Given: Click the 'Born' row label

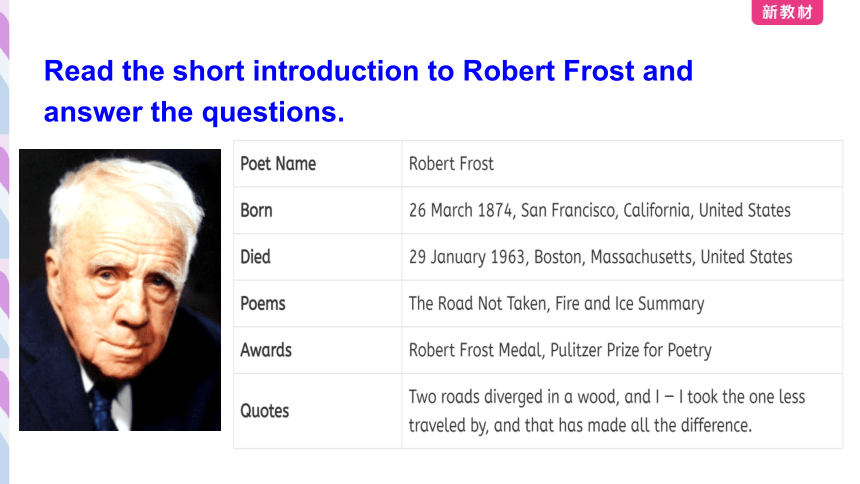Looking at the screenshot, I should pyautogui.click(x=256, y=210).
